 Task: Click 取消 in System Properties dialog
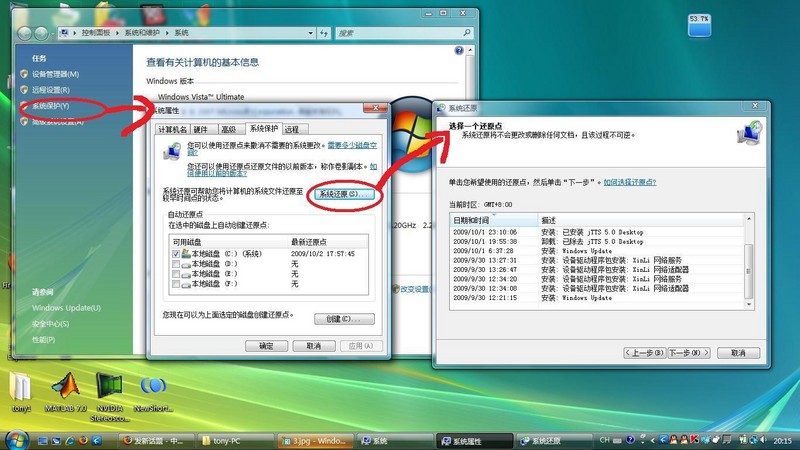[x=314, y=346]
